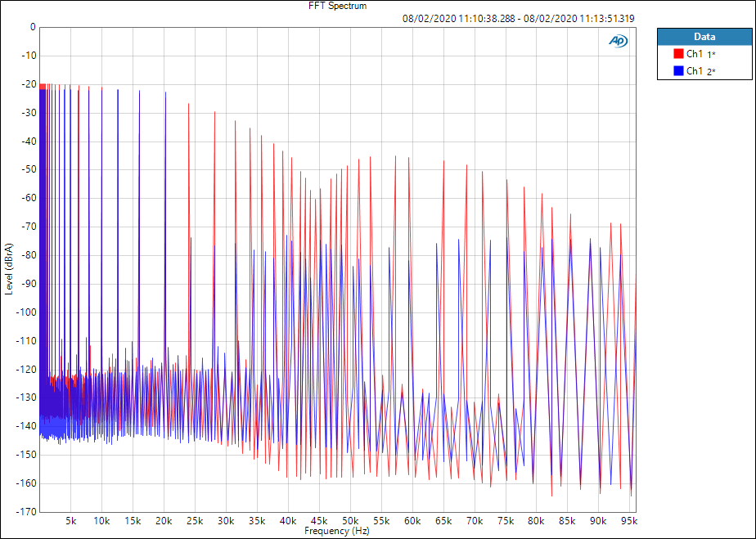Click the 50k tick on frequency axis
756x539 pixels.
coord(350,521)
